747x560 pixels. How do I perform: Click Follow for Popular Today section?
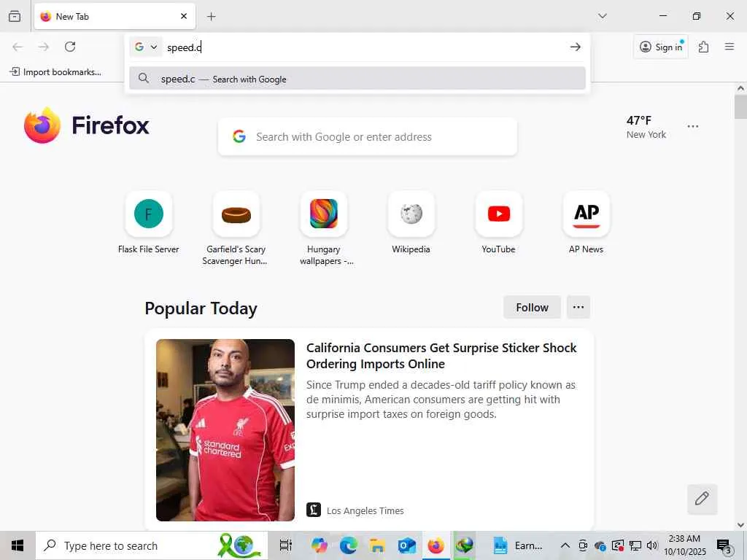tap(532, 307)
